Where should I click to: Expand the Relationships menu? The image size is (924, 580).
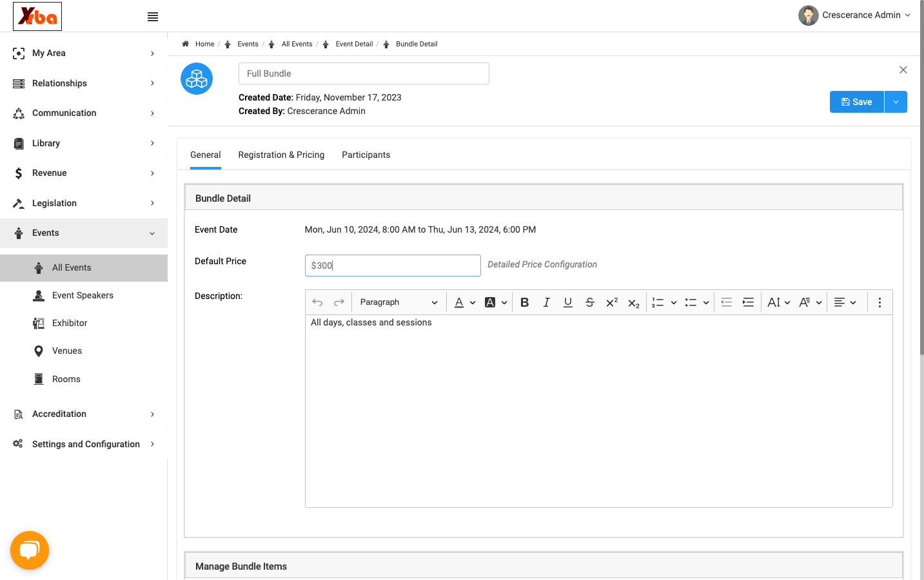(84, 83)
